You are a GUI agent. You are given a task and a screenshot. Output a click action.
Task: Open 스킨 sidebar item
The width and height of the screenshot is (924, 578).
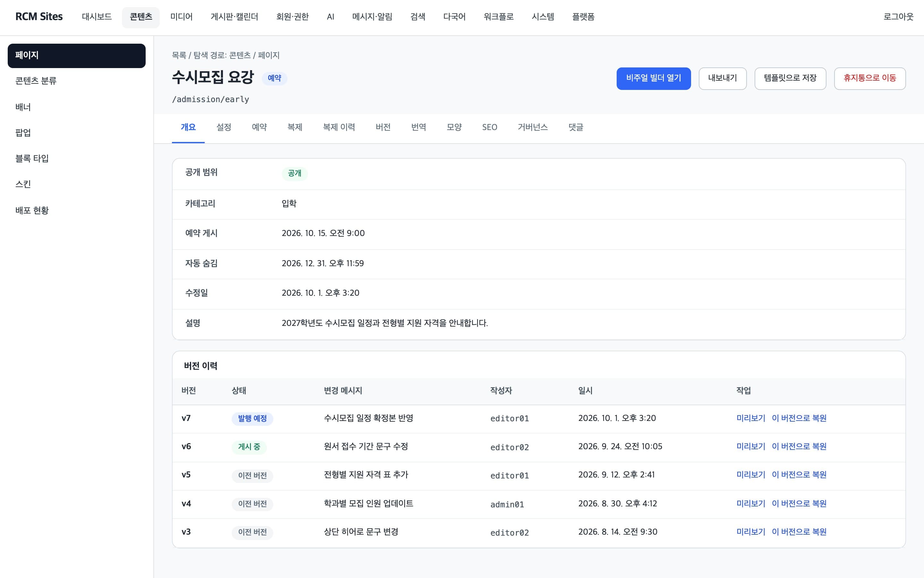76,184
